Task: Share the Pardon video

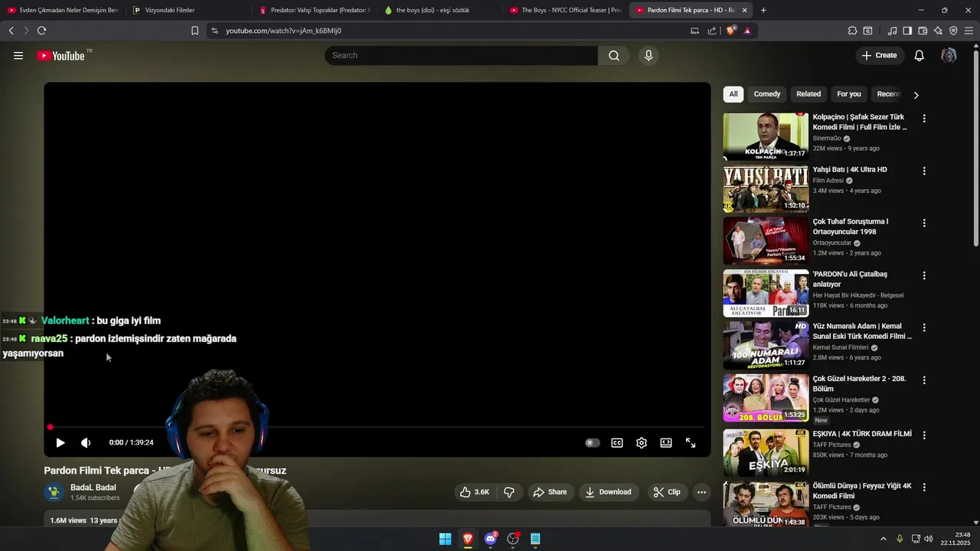Action: click(x=550, y=492)
